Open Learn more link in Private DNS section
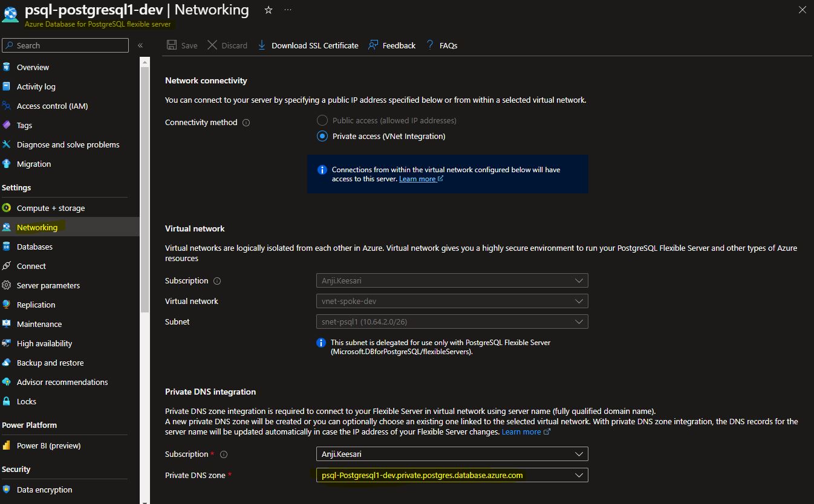 point(526,431)
